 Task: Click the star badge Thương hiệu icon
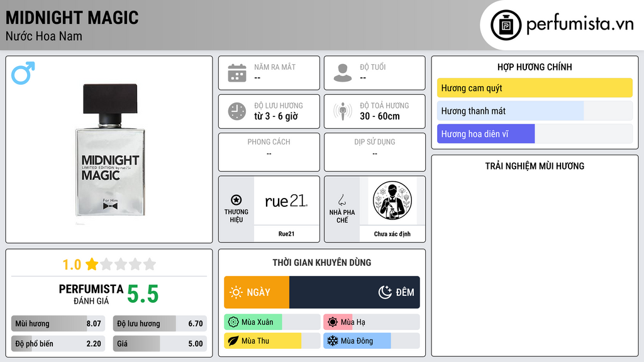click(236, 200)
